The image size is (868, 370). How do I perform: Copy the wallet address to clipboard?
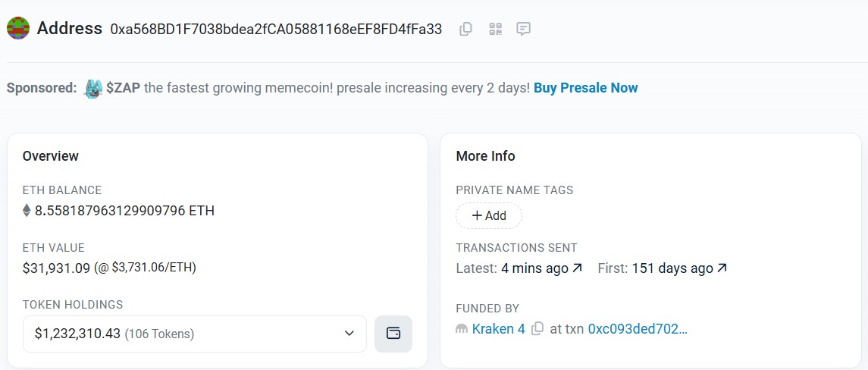pos(465,29)
